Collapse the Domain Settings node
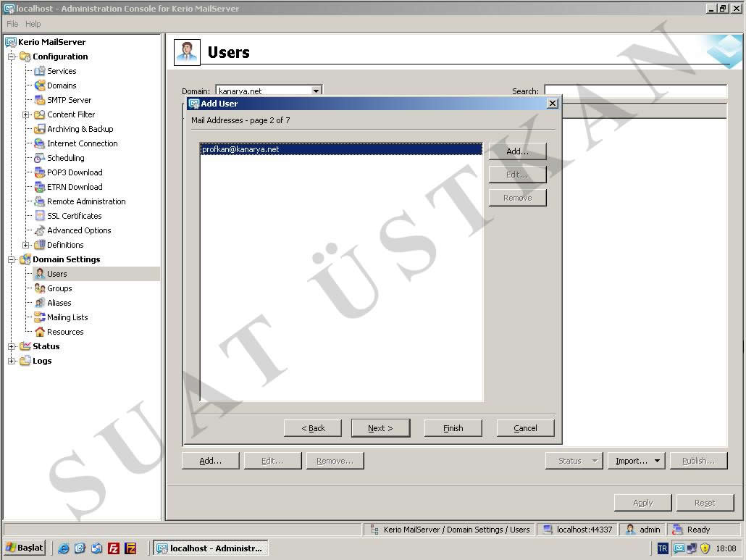The height and width of the screenshot is (560, 746). click(x=12, y=259)
